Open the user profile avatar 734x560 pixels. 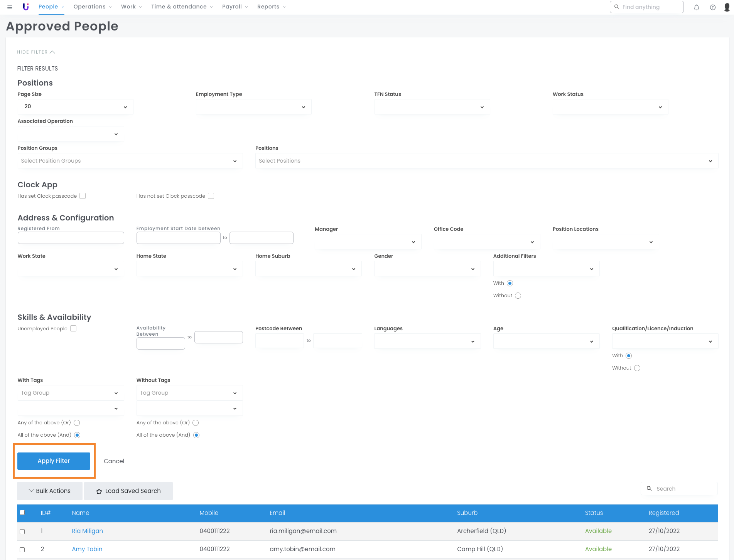point(727,7)
